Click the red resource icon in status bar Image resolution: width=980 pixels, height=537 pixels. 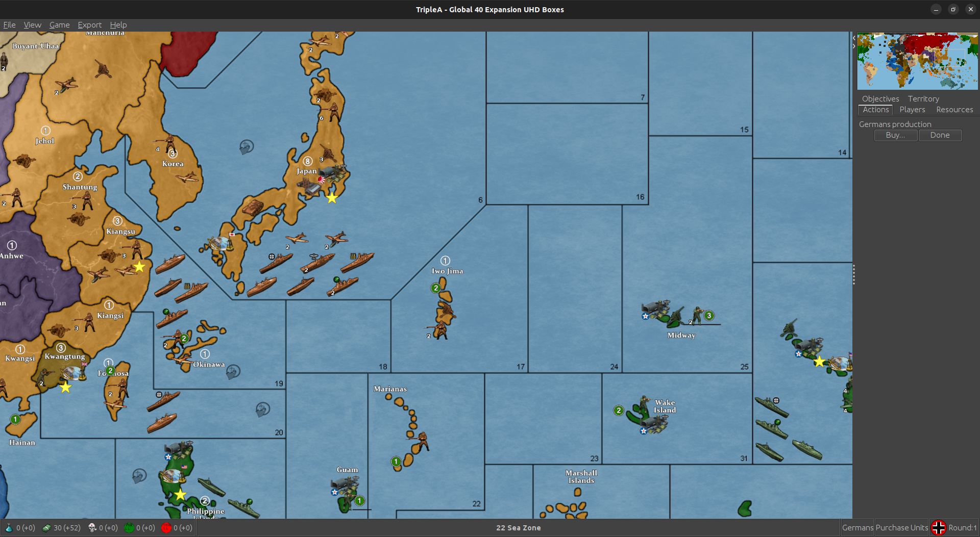click(x=166, y=528)
